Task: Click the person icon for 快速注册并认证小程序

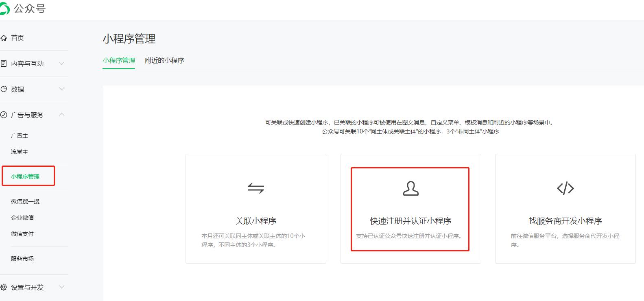Action: point(410,188)
